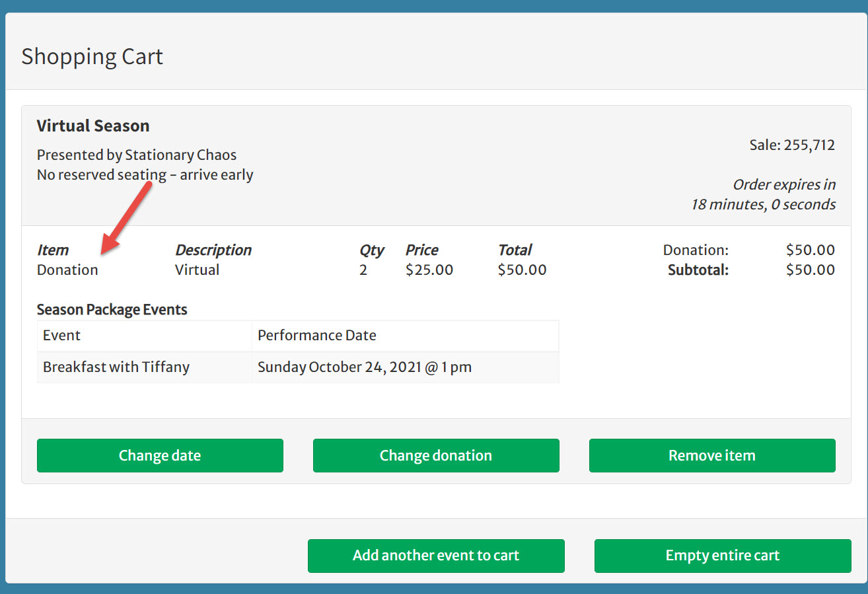Remove item from the cart
868x594 pixels.
tap(712, 455)
